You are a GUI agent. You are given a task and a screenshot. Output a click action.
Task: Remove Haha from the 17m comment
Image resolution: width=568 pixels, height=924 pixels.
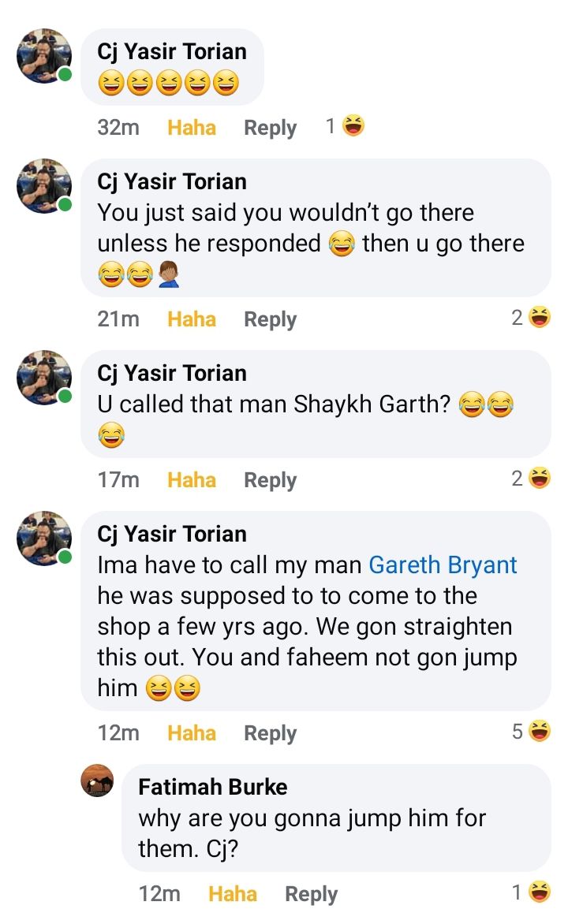tap(192, 480)
